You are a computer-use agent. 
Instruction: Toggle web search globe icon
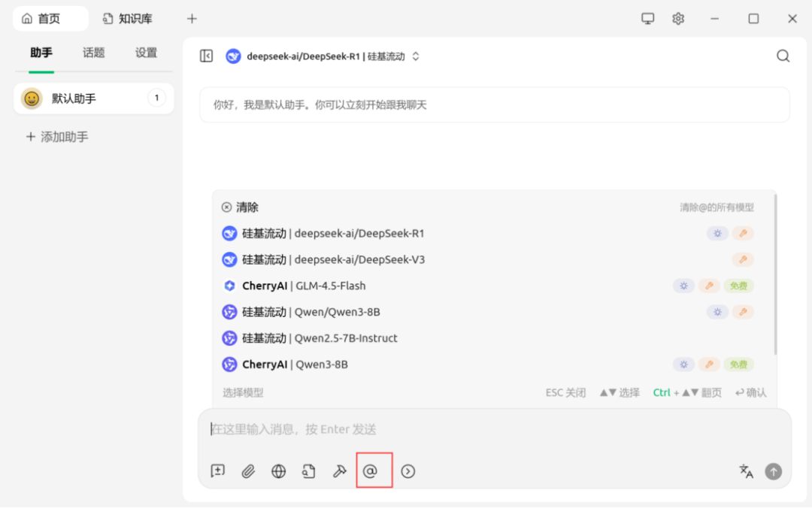click(x=279, y=471)
